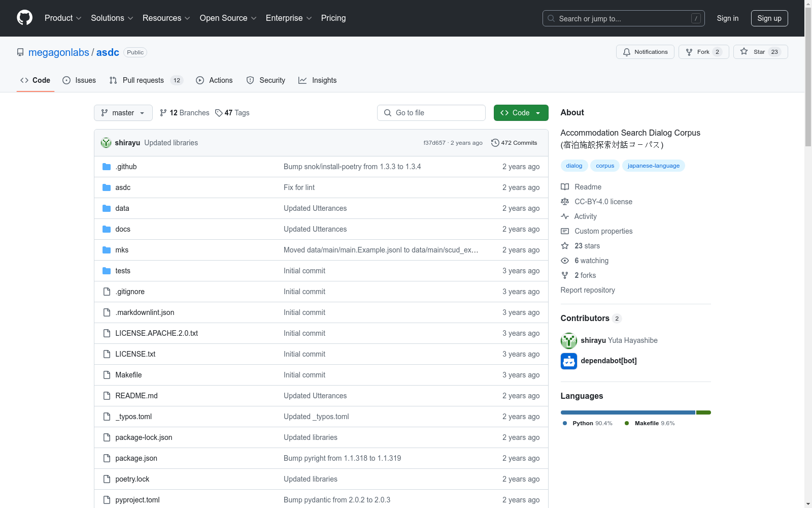Viewport: 812px width, 508px height.
Task: Expand the Resources navigation menu
Action: click(166, 18)
